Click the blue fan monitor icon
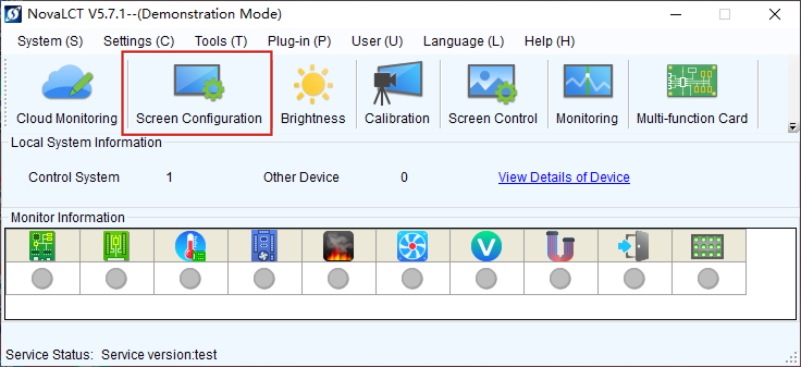The image size is (801, 367). (412, 246)
